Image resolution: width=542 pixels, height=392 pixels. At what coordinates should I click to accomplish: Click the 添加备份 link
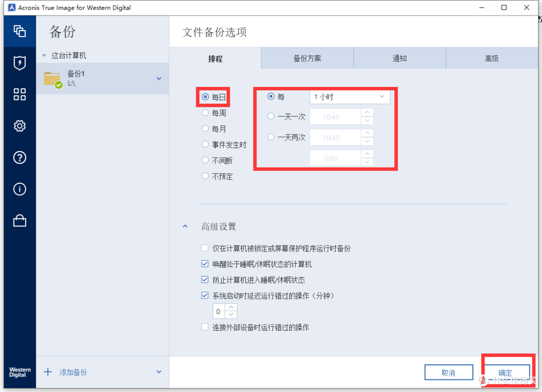pyautogui.click(x=73, y=372)
